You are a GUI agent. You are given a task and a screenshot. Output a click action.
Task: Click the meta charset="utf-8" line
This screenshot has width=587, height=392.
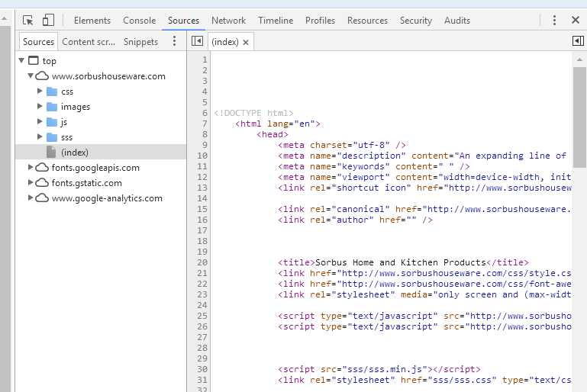pyautogui.click(x=342, y=145)
